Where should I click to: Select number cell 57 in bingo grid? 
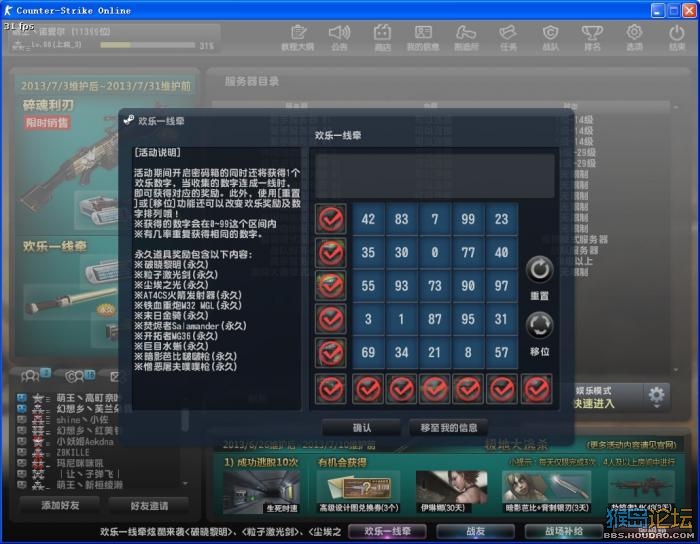pos(502,353)
